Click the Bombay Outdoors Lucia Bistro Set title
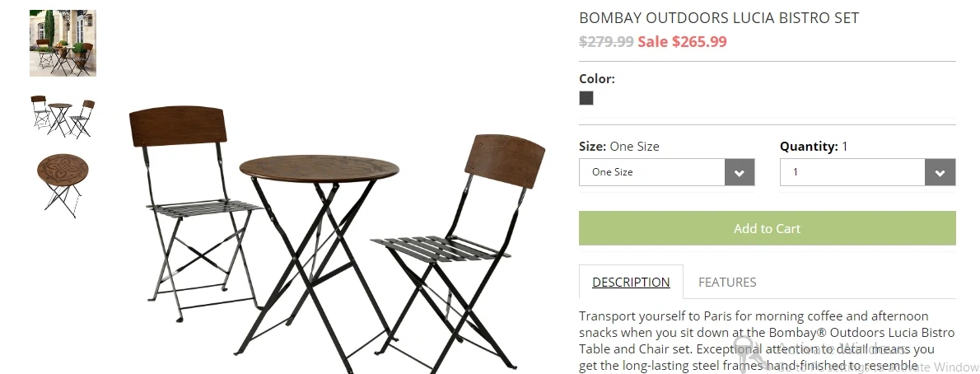 point(719,17)
